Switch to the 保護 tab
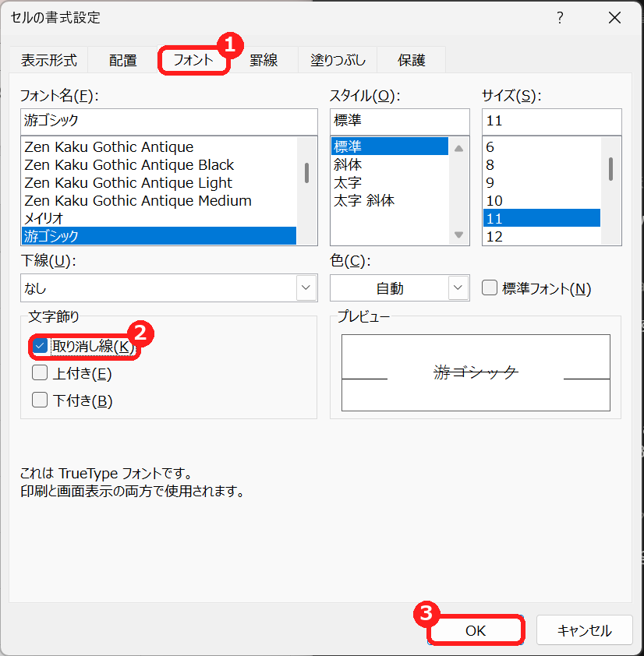Screen dimensions: 644x656 [411, 60]
